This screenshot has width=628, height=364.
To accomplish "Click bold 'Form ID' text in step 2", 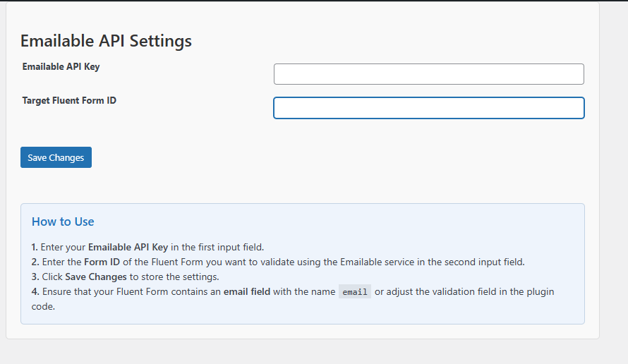I will [x=102, y=262].
